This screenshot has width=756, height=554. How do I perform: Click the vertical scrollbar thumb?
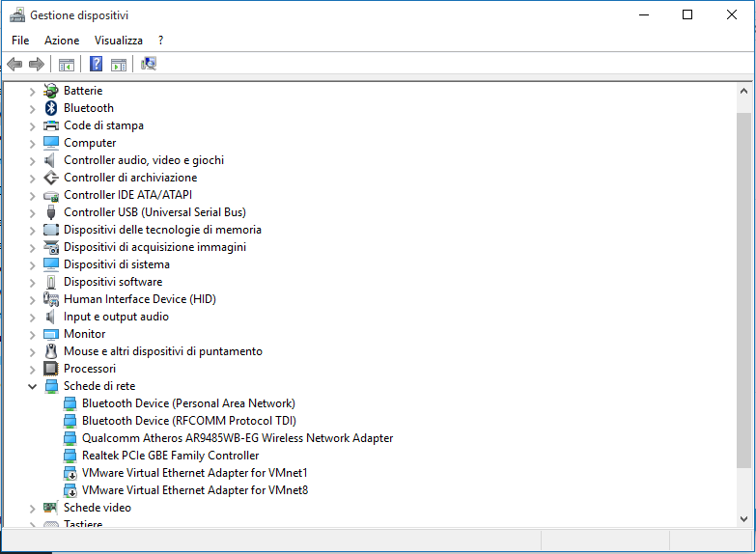pyautogui.click(x=743, y=290)
